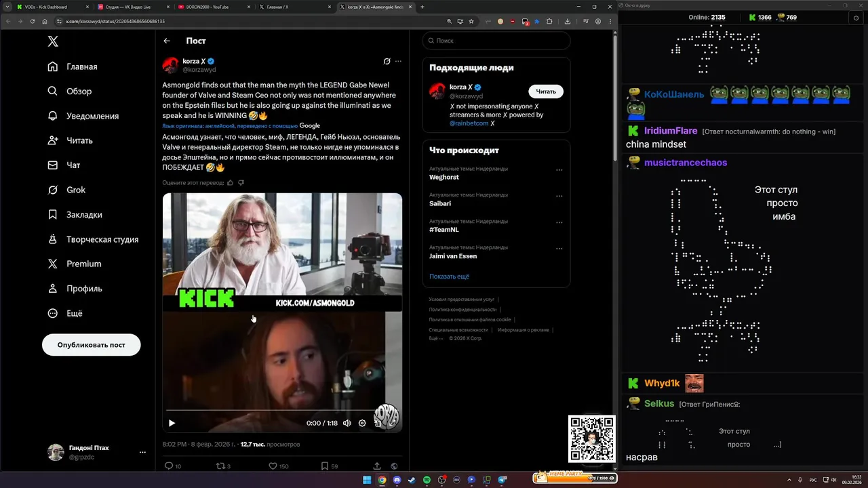Image resolution: width=868 pixels, height=488 pixels.
Task: Open the X logo home icon
Action: 53,41
